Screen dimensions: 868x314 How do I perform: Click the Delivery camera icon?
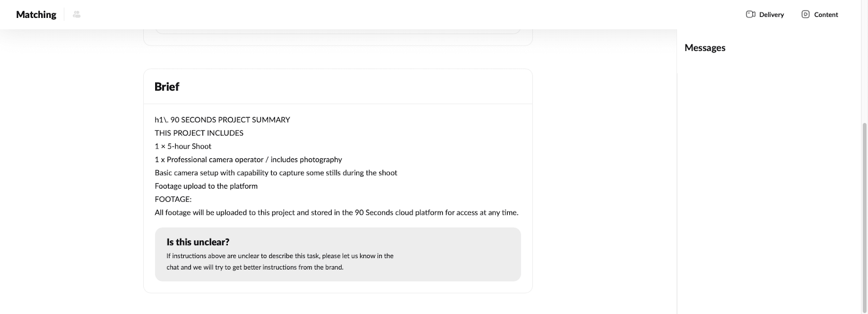coord(751,15)
